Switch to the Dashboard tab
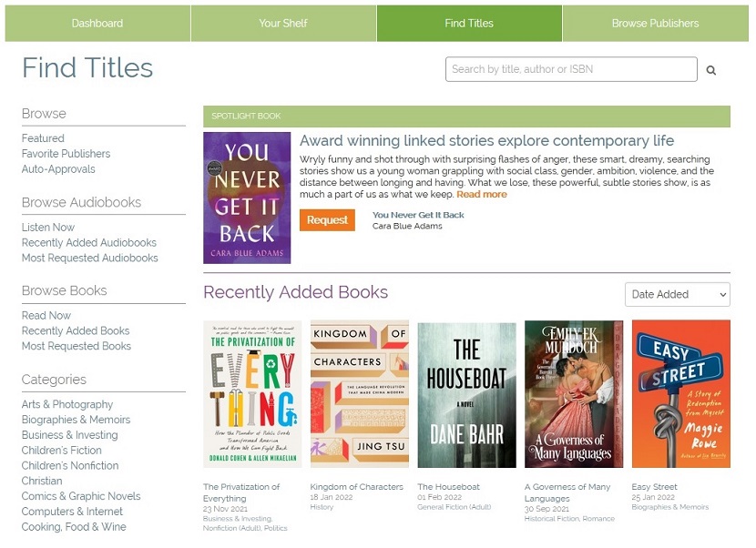This screenshot has height=548, width=756. coord(97,24)
